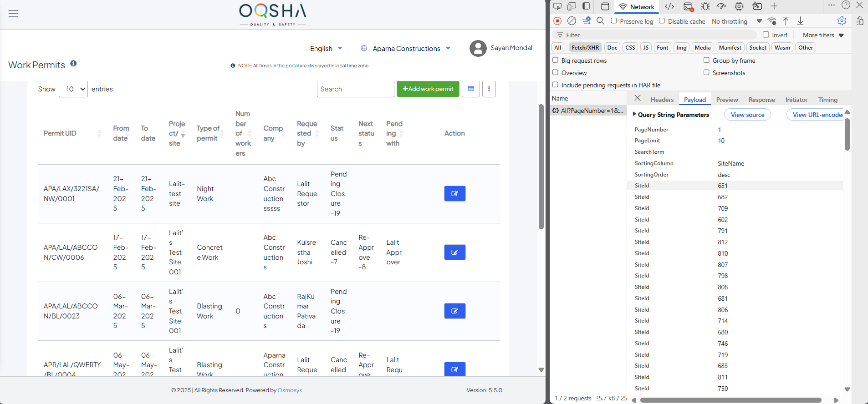Open the Headers tab
The height and width of the screenshot is (404, 868).
[x=662, y=100]
